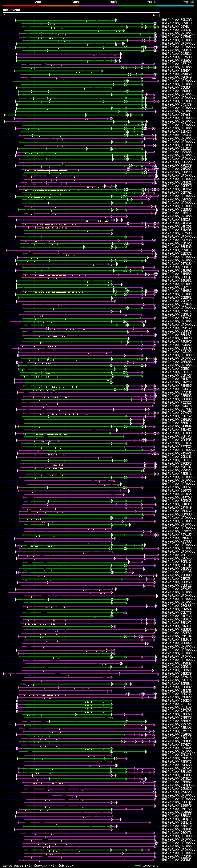Select hit UniRef100_C4Y0K2

click(x=177, y=318)
